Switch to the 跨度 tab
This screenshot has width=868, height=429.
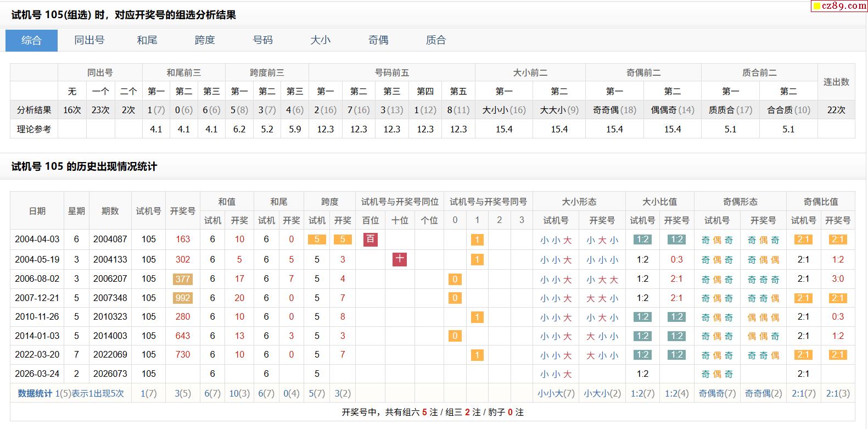tap(205, 40)
